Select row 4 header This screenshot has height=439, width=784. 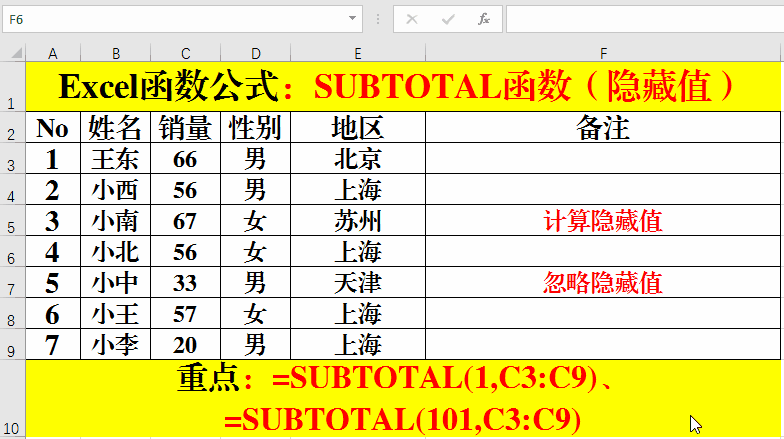[x=12, y=189]
